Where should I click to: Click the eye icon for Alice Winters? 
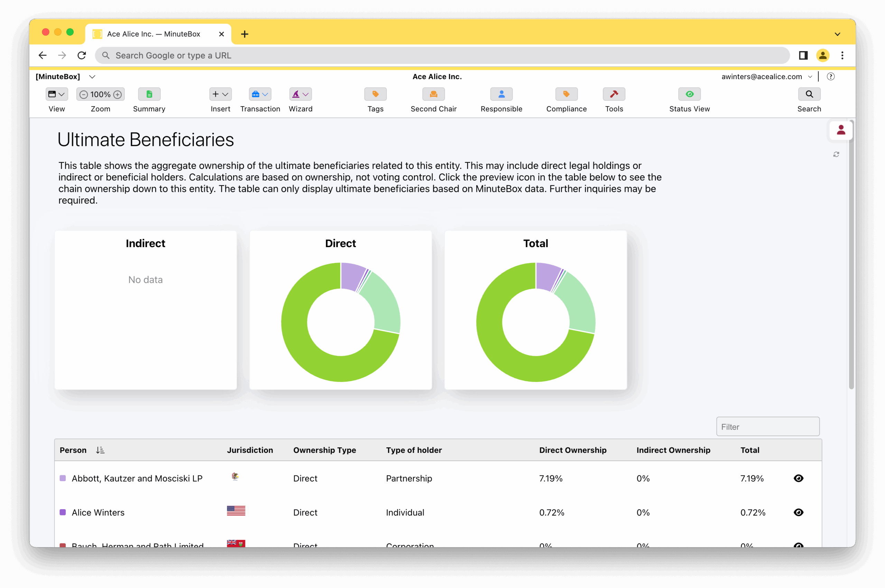[x=798, y=512]
